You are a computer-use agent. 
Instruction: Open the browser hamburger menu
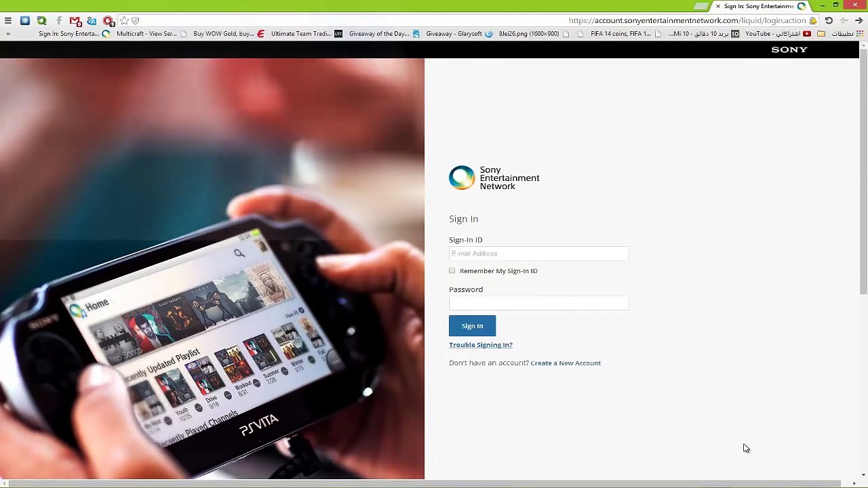click(8, 20)
